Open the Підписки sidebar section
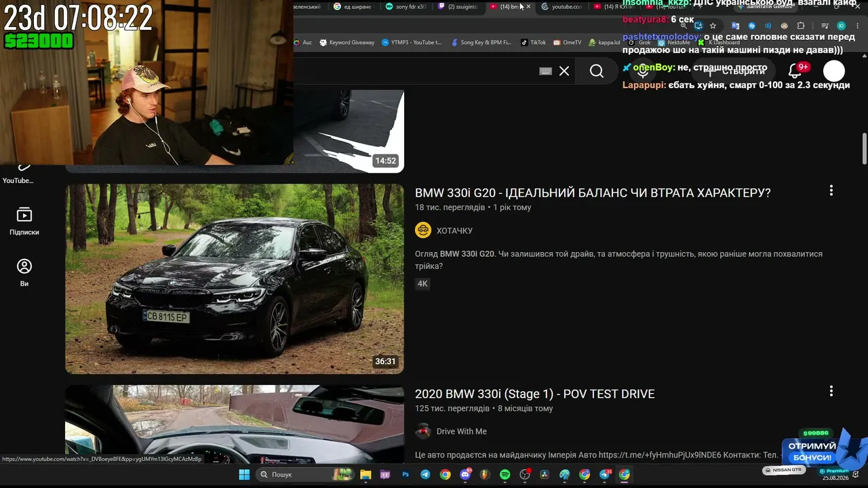868x488 pixels. 24,222
